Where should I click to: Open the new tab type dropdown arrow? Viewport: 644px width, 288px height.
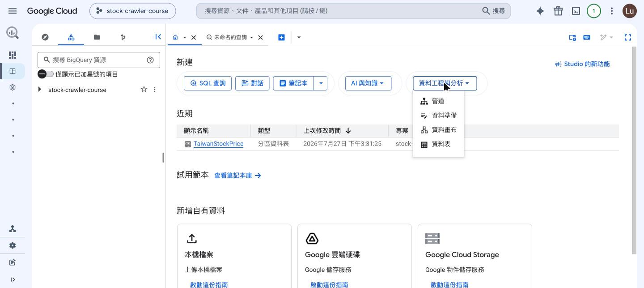click(299, 37)
